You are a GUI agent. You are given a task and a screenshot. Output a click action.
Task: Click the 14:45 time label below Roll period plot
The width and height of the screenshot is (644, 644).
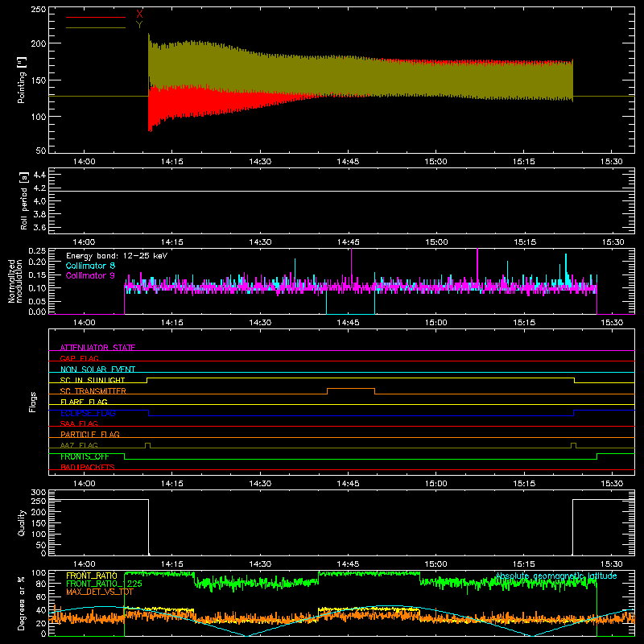pyautogui.click(x=349, y=242)
